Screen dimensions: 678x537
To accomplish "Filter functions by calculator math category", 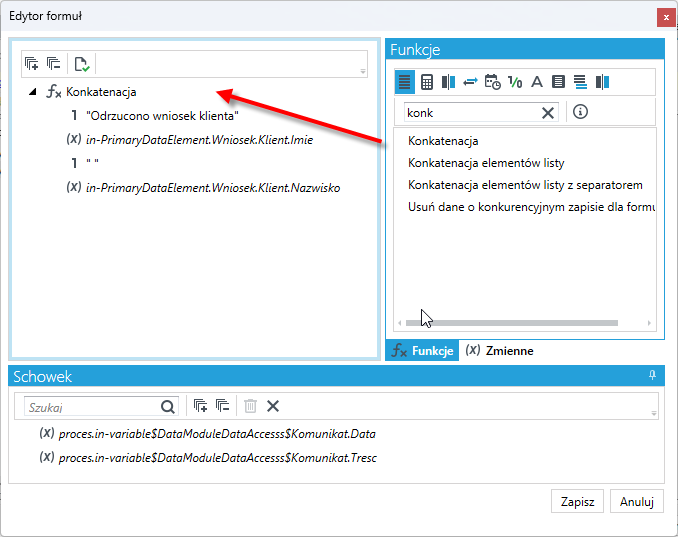I will (427, 82).
